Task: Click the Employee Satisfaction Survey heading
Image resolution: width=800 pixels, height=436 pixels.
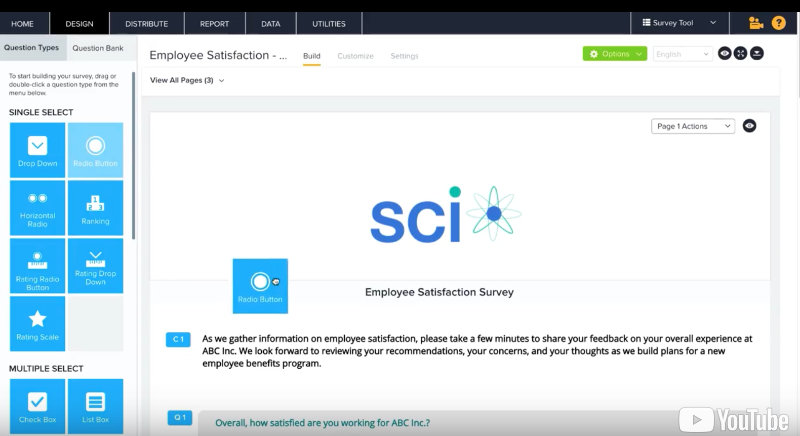Action: 439,292
